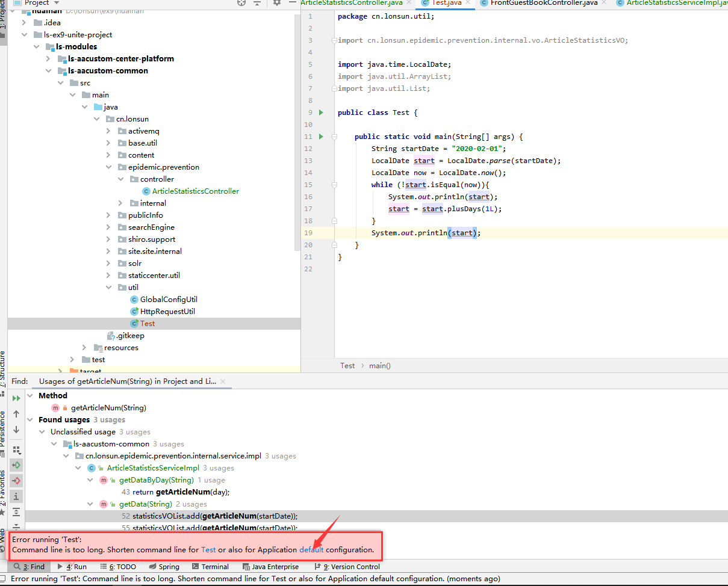Collapse epidemic.prevention package
Viewport: 728px width, 586px height.
pos(108,167)
